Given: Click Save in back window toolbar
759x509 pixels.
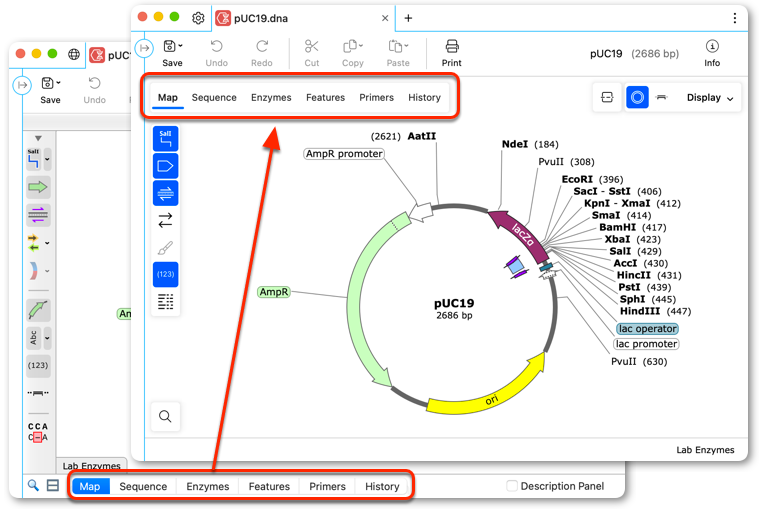Looking at the screenshot, I should click(50, 90).
